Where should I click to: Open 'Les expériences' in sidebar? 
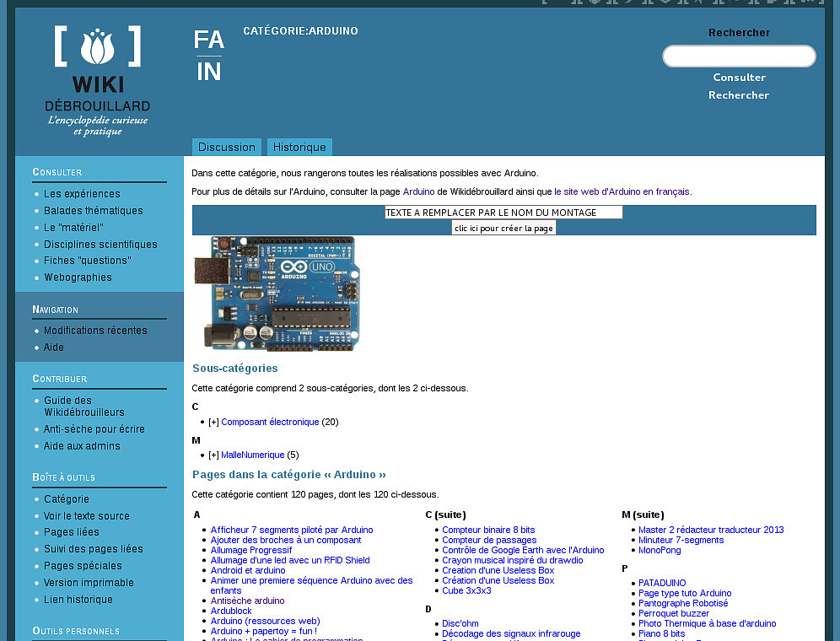[82, 194]
